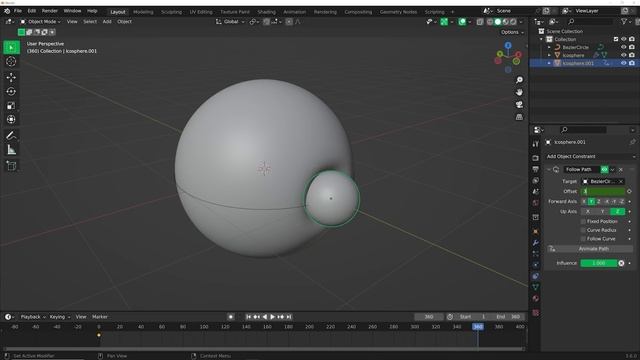
Task: Click the current frame marker 360
Action: (478, 327)
